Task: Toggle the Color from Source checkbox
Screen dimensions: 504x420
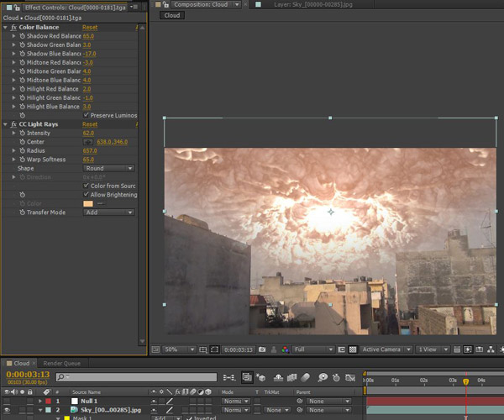Action: (87, 186)
